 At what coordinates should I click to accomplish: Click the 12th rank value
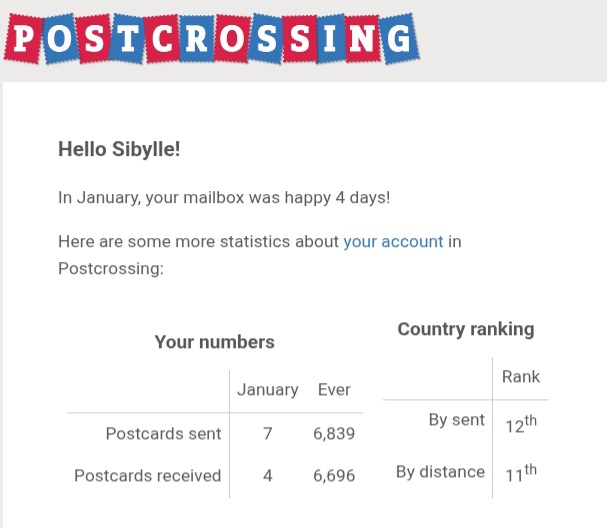pyautogui.click(x=520, y=424)
